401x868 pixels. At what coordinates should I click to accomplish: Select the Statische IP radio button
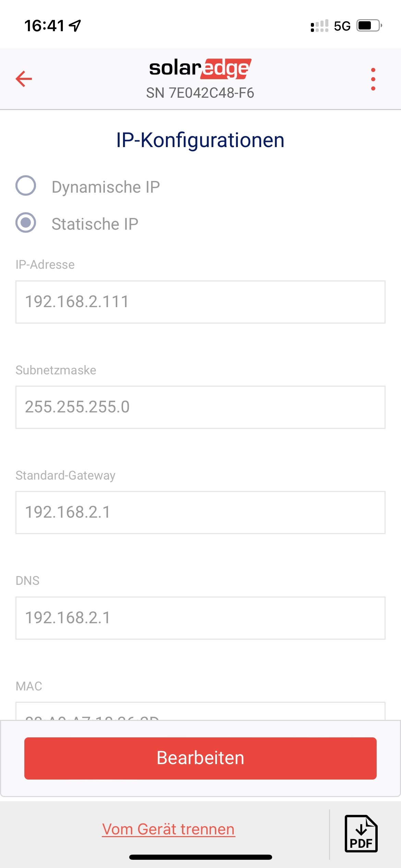pos(26,223)
